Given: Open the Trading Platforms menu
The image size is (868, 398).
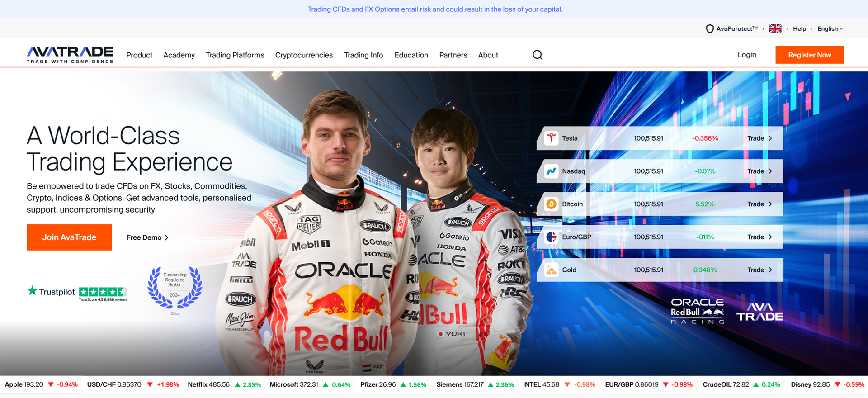Looking at the screenshot, I should tap(235, 55).
